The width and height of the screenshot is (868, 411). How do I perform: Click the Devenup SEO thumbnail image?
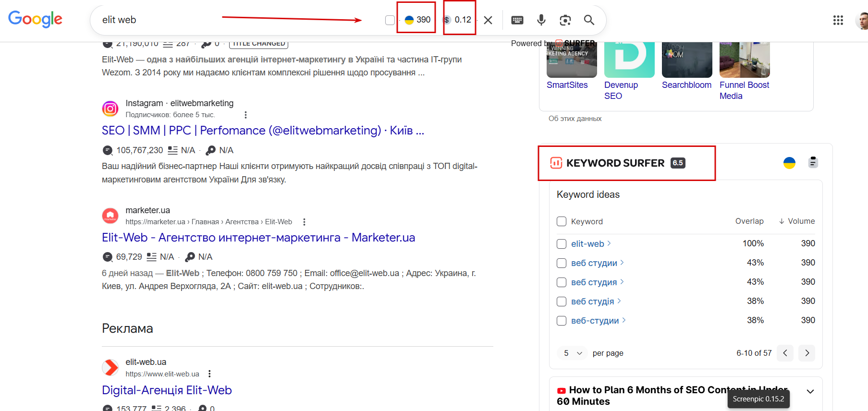point(629,60)
